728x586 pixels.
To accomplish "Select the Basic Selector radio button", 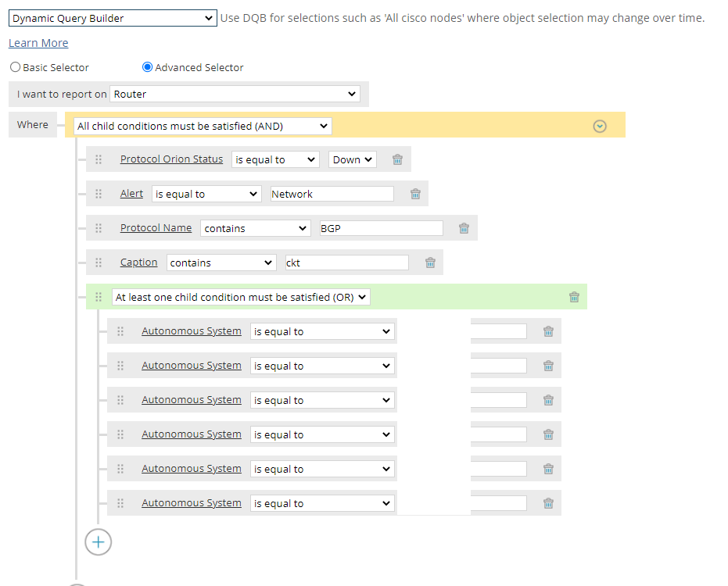I will tap(15, 68).
